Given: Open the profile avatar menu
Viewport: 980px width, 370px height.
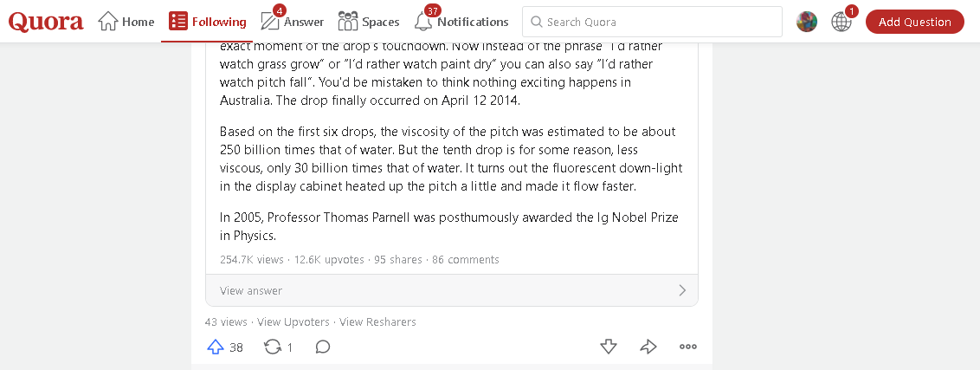Looking at the screenshot, I should point(807,22).
